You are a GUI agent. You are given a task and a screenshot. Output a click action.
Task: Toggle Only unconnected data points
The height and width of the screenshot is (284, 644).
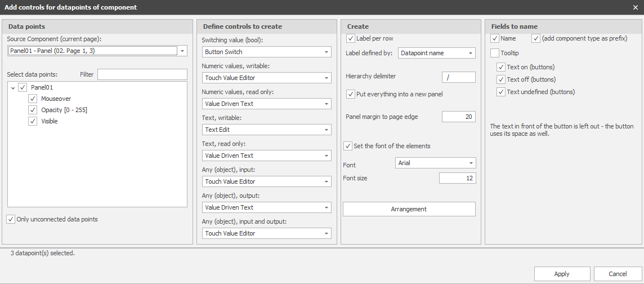point(11,219)
